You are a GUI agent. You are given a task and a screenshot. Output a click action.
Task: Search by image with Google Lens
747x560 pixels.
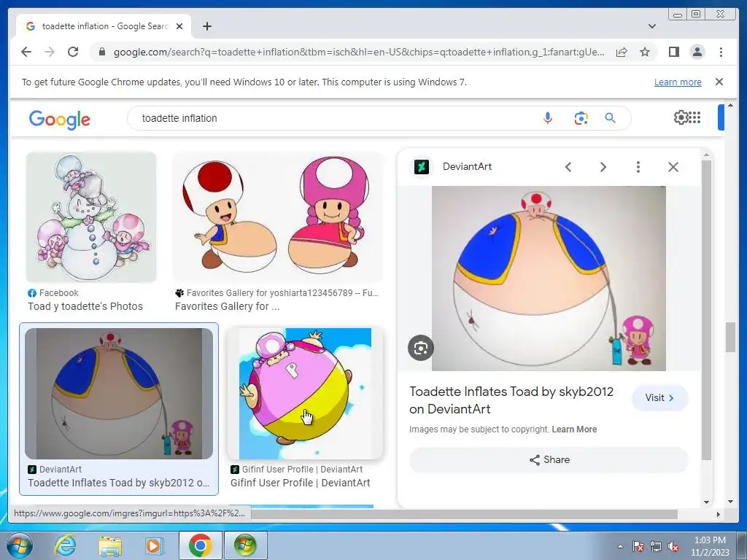581,118
